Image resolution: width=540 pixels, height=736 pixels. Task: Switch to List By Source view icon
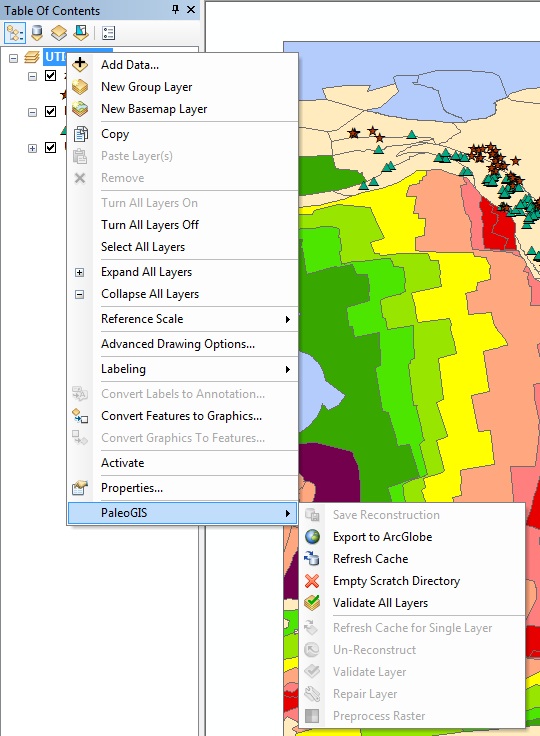[37, 33]
